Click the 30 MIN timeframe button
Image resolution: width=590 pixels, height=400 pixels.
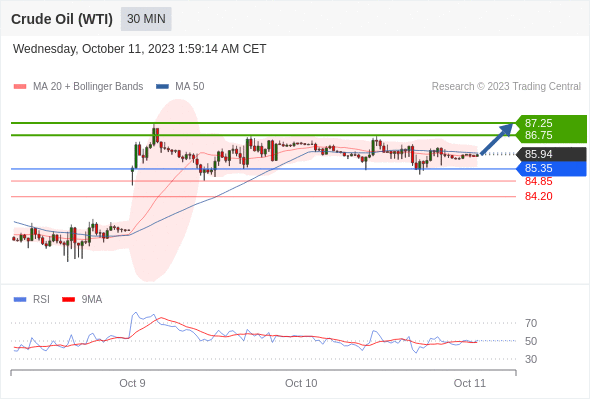coord(146,19)
